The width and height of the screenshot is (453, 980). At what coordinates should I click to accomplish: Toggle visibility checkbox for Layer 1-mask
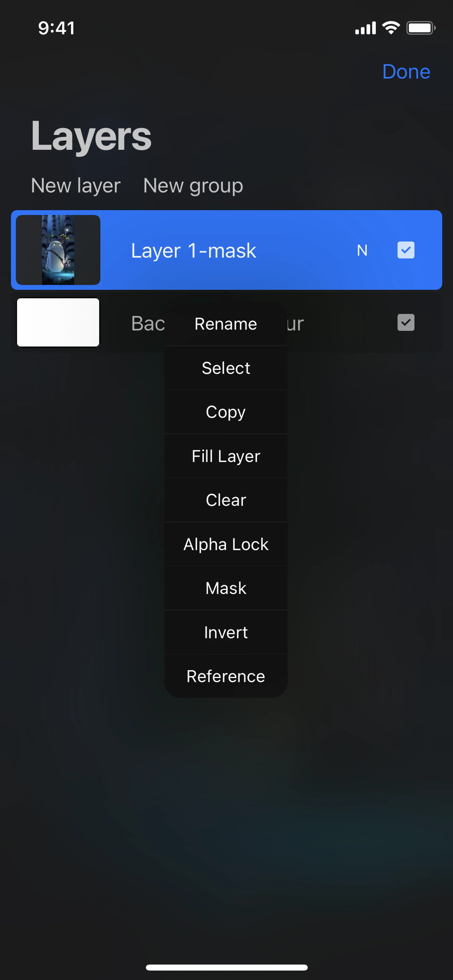405,250
